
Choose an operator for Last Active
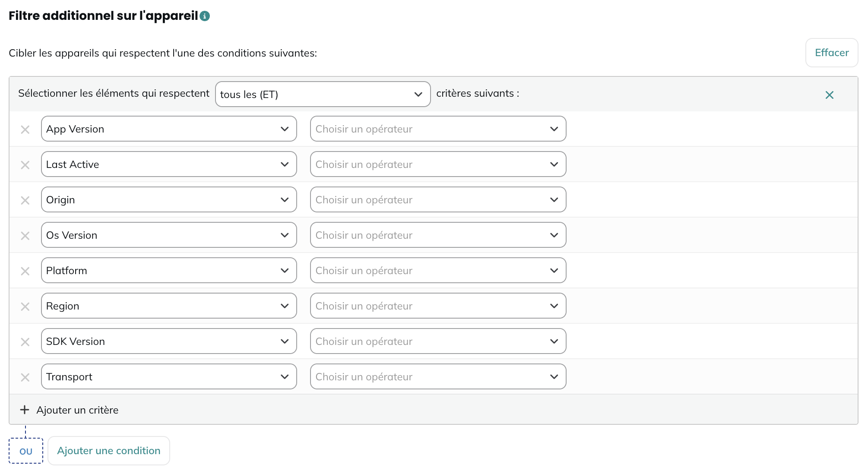pos(438,164)
